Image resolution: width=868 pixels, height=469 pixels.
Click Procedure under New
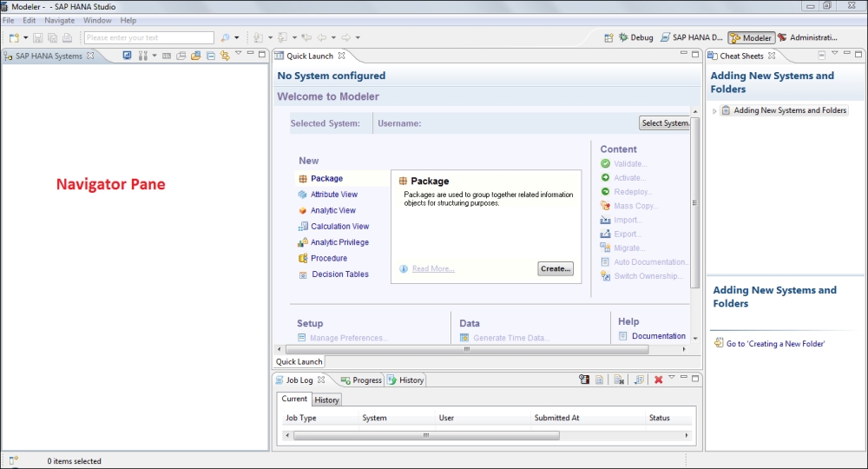click(329, 258)
